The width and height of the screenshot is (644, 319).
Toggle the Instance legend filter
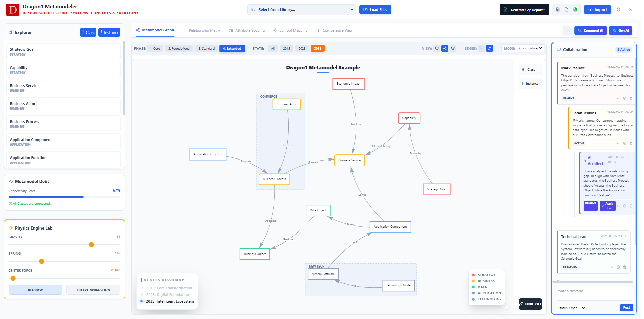pyautogui.click(x=530, y=84)
